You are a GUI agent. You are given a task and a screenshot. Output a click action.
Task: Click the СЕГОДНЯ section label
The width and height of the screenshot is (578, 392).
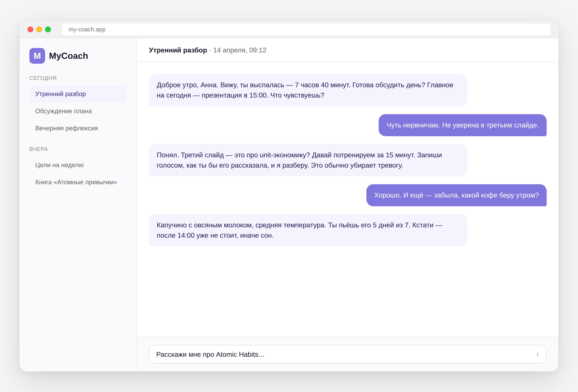coord(43,78)
